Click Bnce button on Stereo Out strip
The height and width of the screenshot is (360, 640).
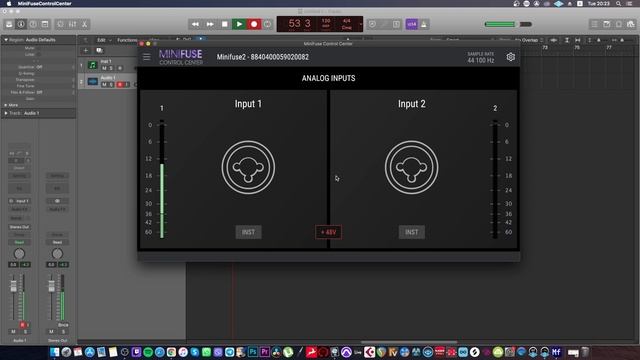coord(63,325)
